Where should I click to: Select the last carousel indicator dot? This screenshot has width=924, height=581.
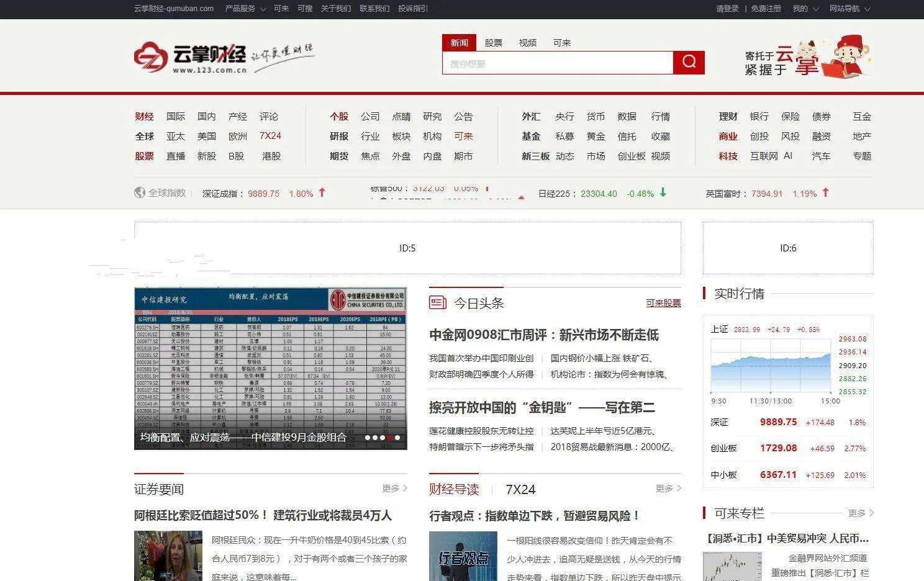point(397,438)
